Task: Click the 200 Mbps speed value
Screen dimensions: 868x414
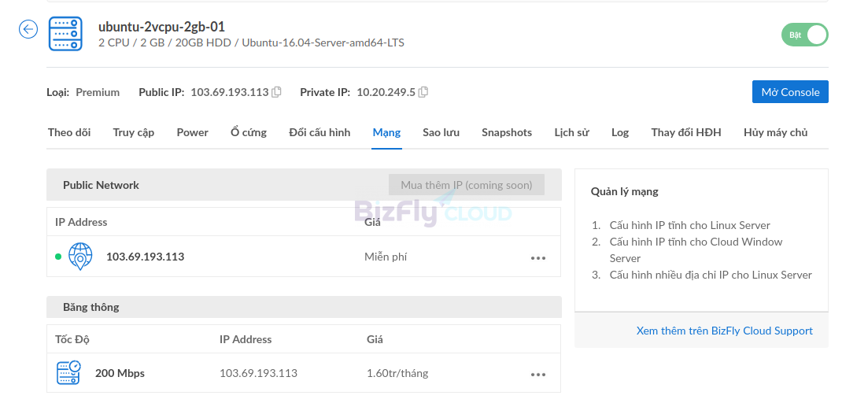Action: pyautogui.click(x=120, y=373)
